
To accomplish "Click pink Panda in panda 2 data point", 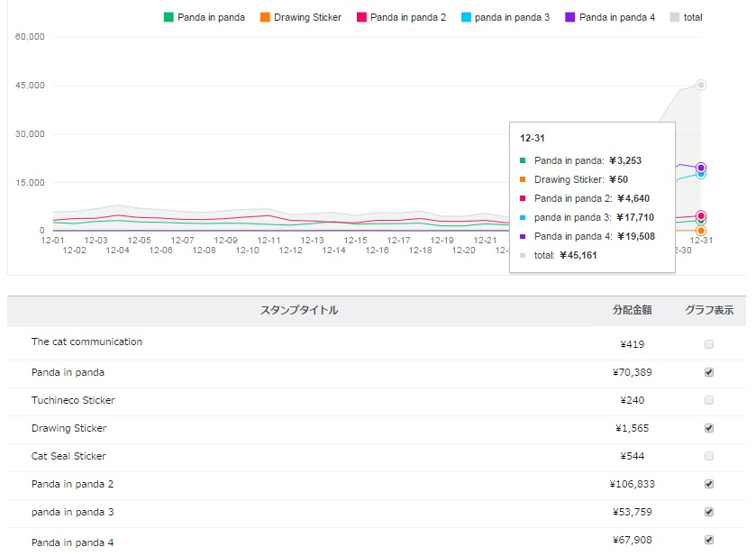I will coord(701,215).
